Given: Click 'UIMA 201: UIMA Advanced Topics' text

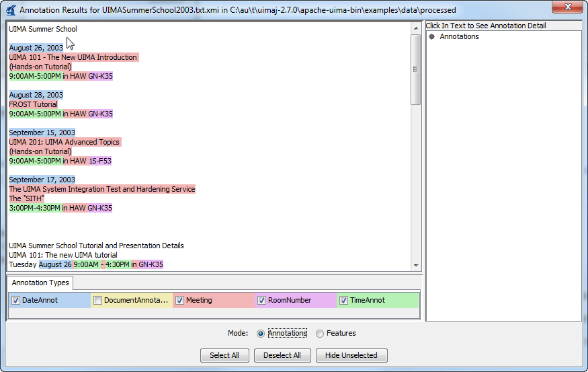Looking at the screenshot, I should (64, 142).
